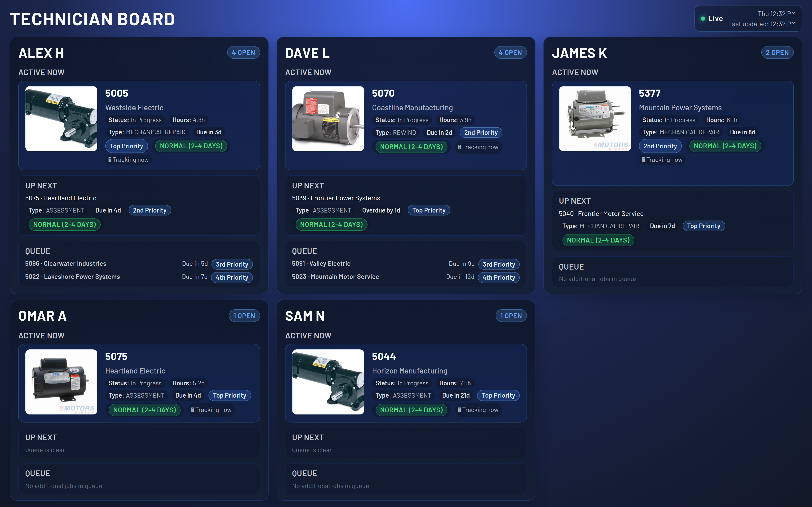
Task: Open the motor photo for job 5070
Action: (x=328, y=119)
